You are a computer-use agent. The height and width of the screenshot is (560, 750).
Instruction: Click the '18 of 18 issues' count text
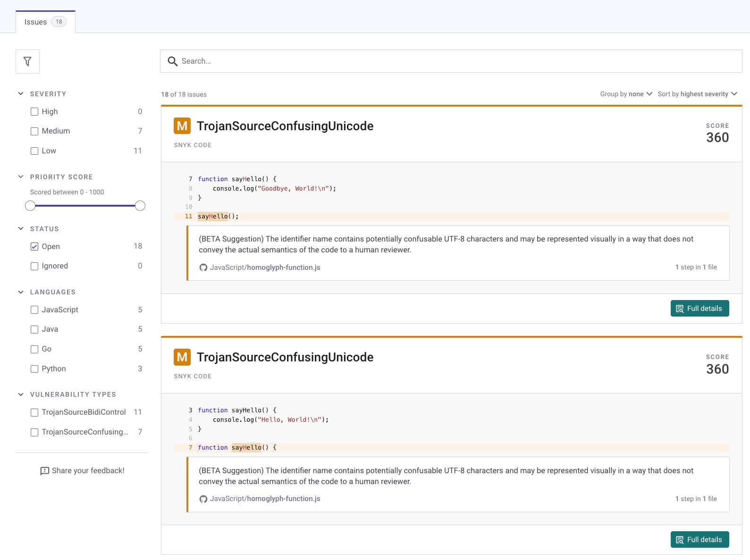[x=184, y=94]
